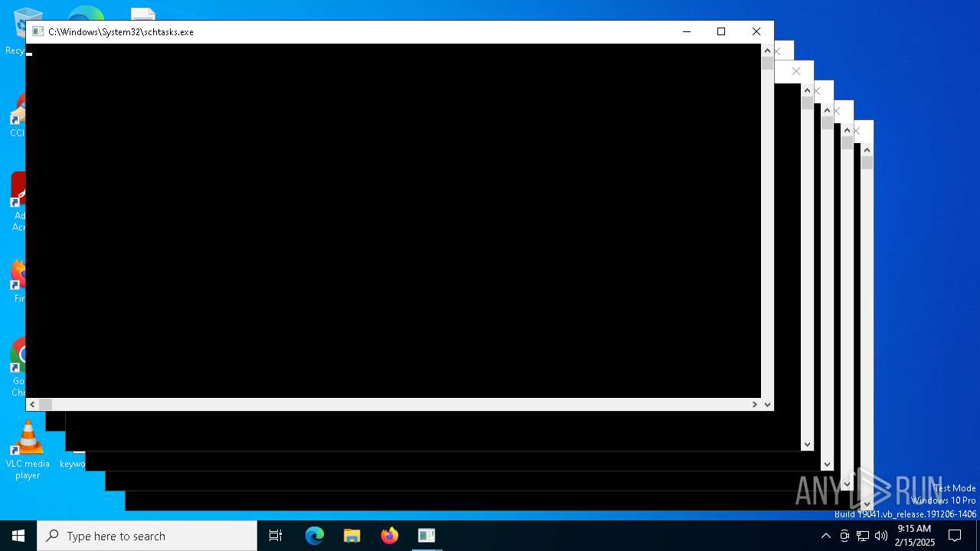Minimize the schtasks.exe console window
Viewport: 980px width, 551px height.
(x=687, y=31)
